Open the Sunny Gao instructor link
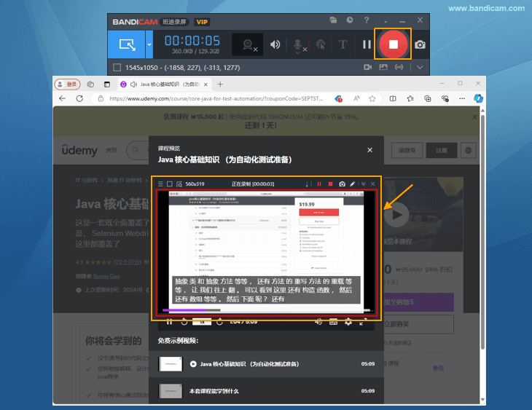The height and width of the screenshot is (410, 532). [x=106, y=277]
